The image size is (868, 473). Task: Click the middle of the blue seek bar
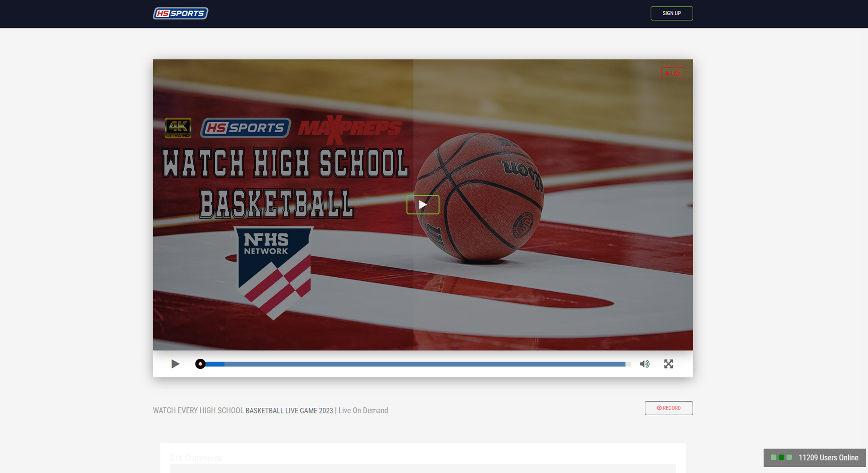[x=416, y=364]
